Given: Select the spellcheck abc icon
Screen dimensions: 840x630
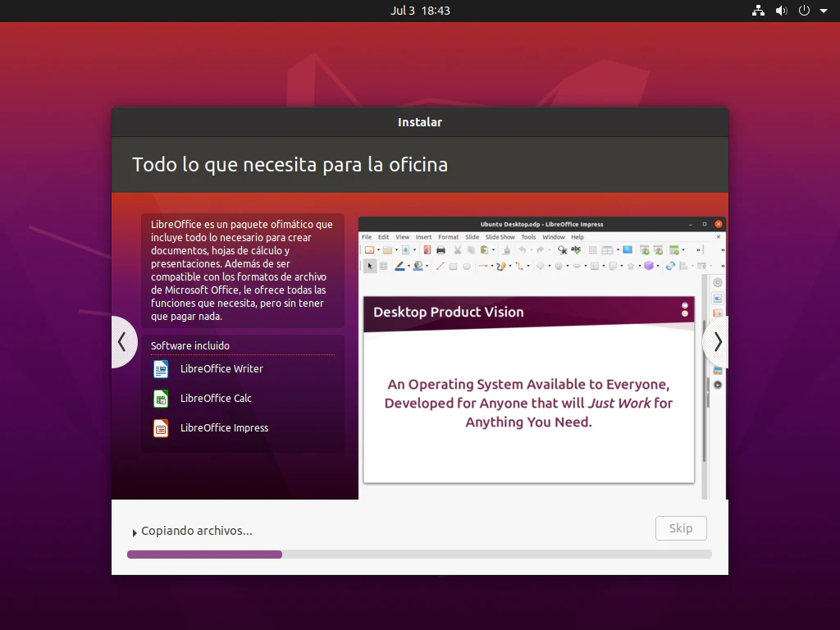Looking at the screenshot, I should [x=576, y=249].
